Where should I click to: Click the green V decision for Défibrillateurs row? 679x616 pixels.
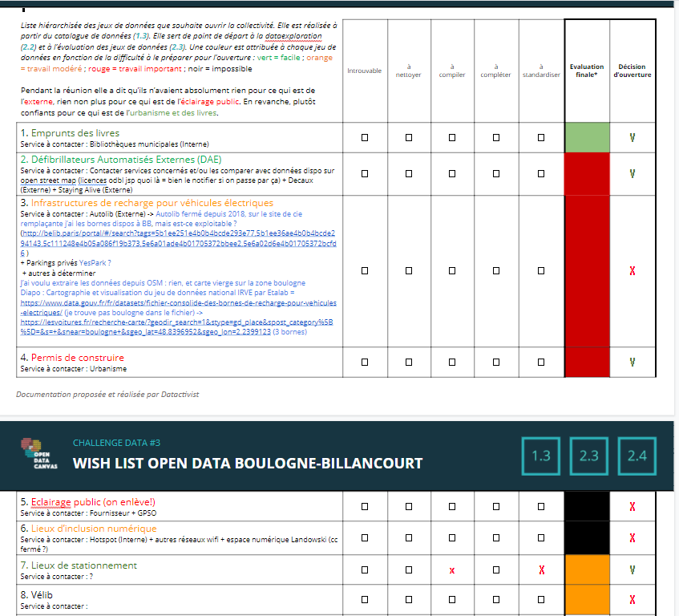coord(633,174)
